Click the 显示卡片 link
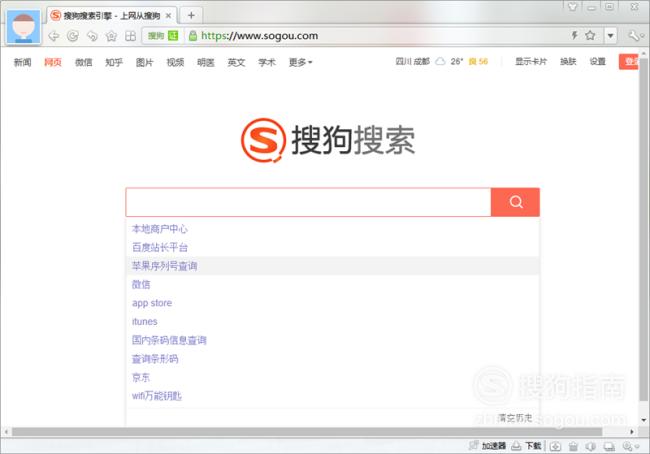650x454 pixels. coord(531,61)
